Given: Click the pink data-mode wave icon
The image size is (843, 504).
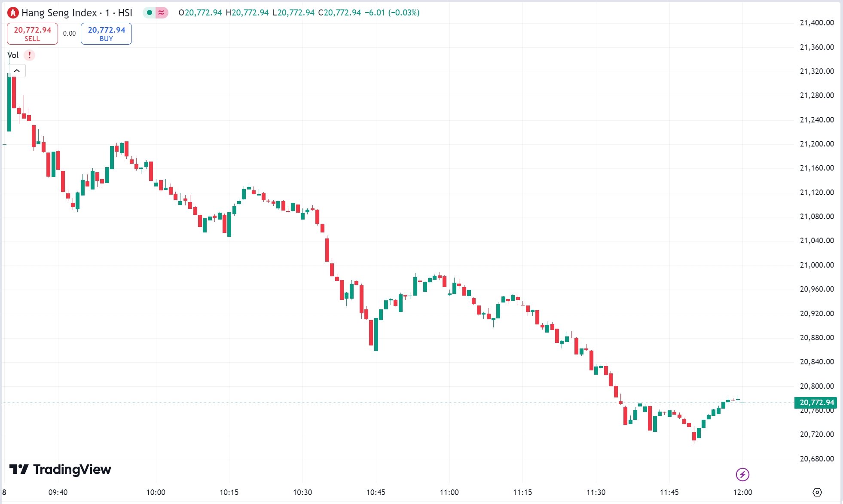Looking at the screenshot, I should (161, 12).
